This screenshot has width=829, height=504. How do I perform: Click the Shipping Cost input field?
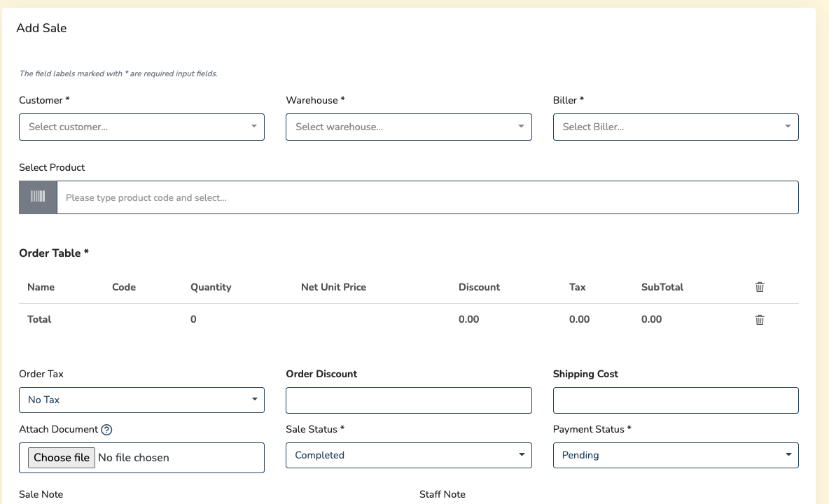pos(675,400)
